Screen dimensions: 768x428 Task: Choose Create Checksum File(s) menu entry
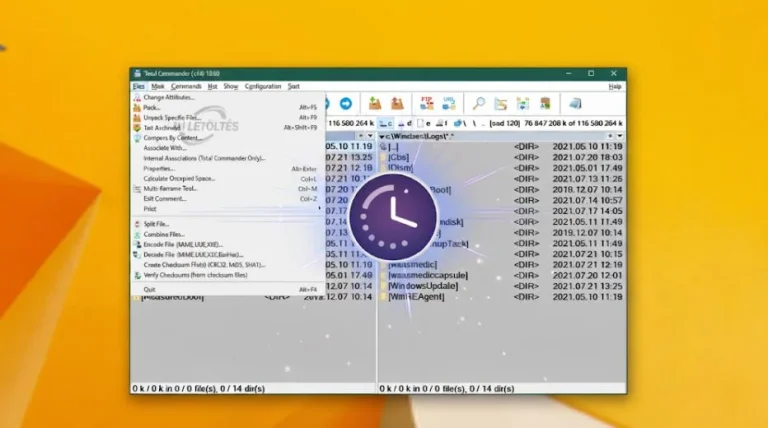click(x=227, y=265)
